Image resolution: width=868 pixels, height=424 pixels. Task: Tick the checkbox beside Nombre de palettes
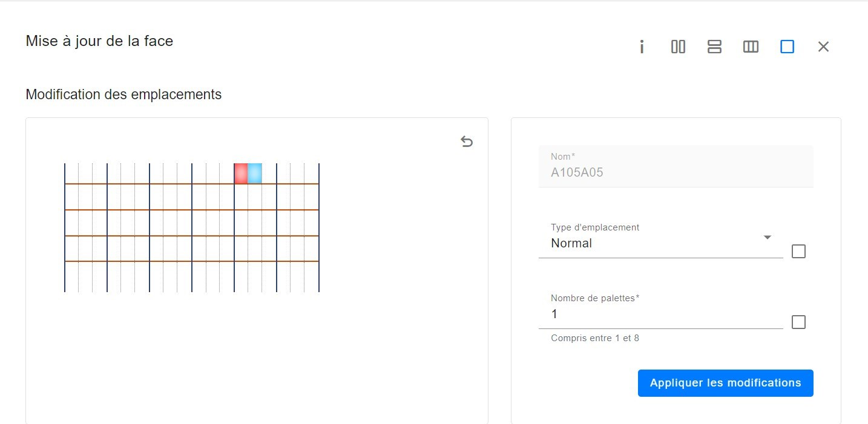point(798,322)
